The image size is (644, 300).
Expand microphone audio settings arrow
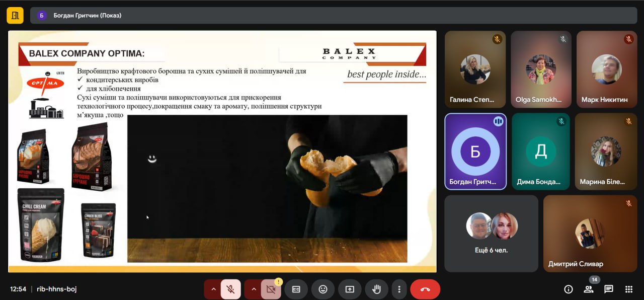213,289
